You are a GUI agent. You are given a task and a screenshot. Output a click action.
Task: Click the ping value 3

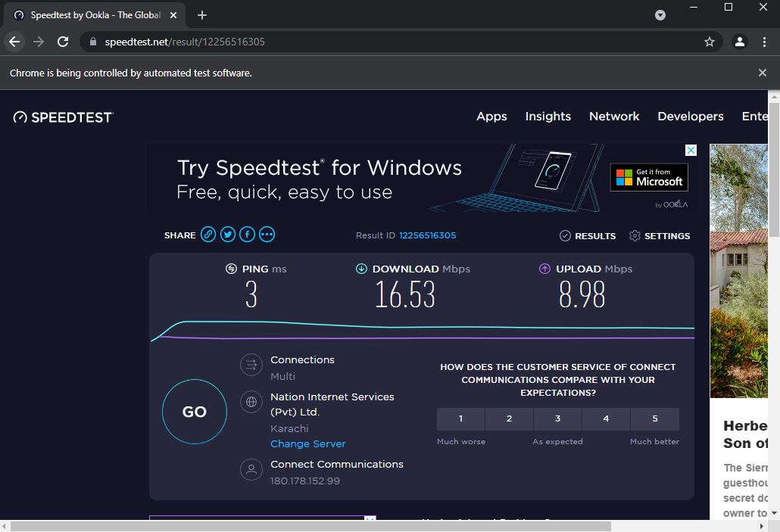(x=251, y=294)
